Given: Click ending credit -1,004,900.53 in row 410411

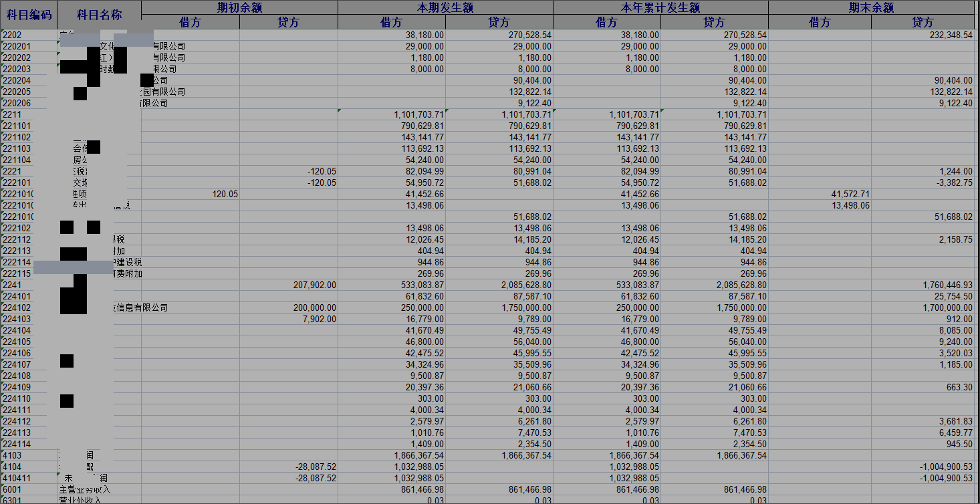Looking at the screenshot, I should click(x=923, y=478).
